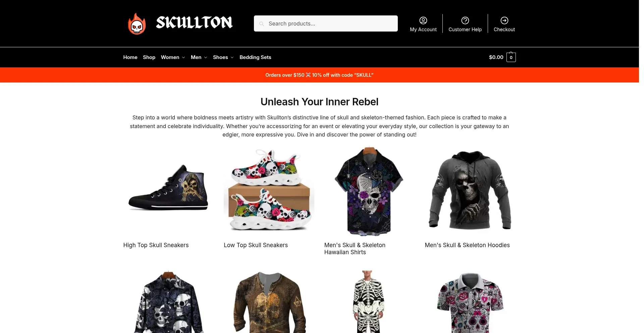Click the search magnifier icon
The image size is (644, 333).
click(262, 24)
